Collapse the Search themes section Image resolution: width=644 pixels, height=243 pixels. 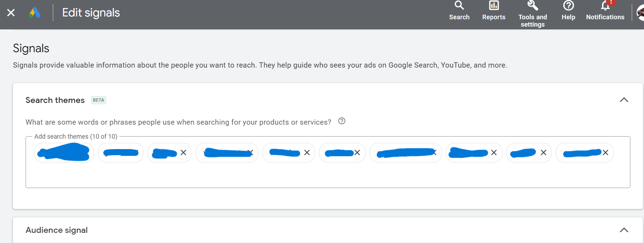click(x=624, y=100)
